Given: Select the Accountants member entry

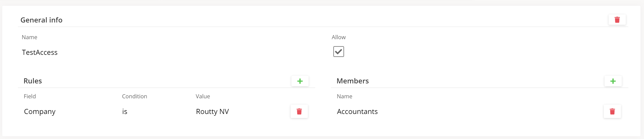Looking at the screenshot, I should pyautogui.click(x=357, y=111).
